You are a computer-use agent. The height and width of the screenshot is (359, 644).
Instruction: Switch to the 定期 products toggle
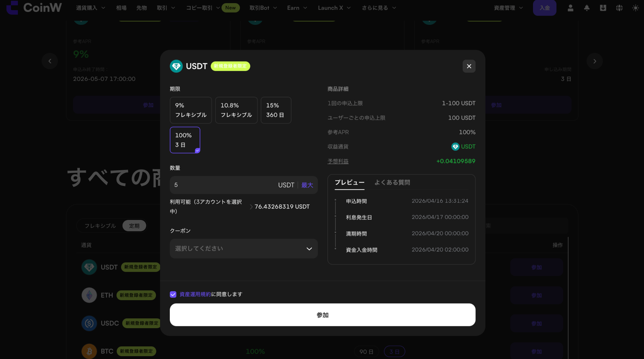click(x=134, y=226)
